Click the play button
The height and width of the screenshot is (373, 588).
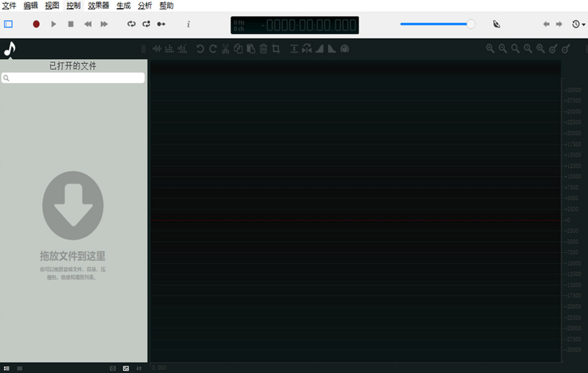tap(54, 24)
